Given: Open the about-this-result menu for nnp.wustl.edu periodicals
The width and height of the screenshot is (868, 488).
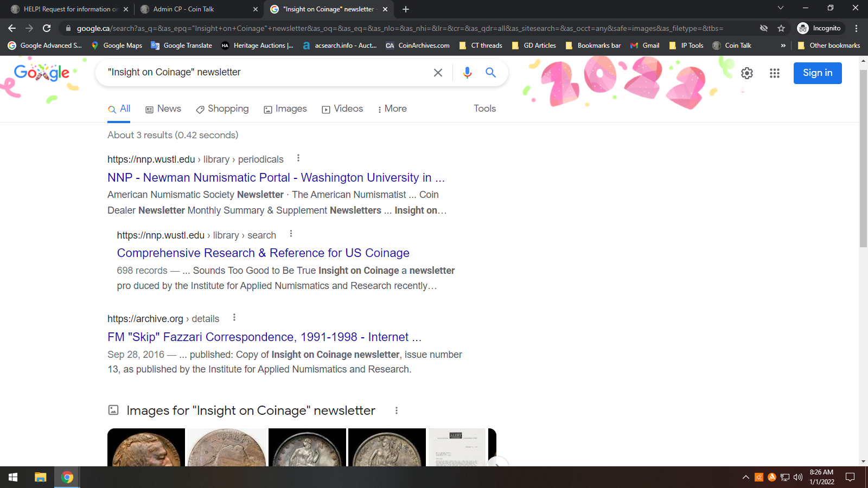Looking at the screenshot, I should (x=298, y=158).
